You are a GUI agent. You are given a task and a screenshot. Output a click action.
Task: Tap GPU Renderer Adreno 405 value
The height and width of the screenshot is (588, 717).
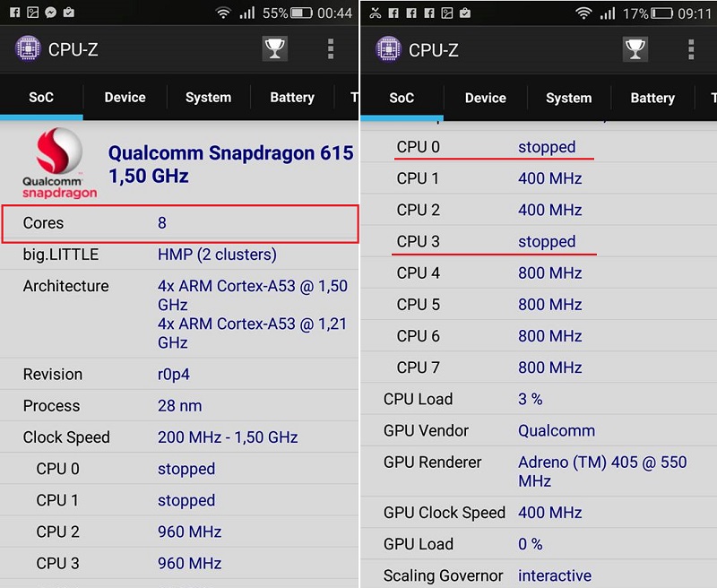(x=602, y=471)
